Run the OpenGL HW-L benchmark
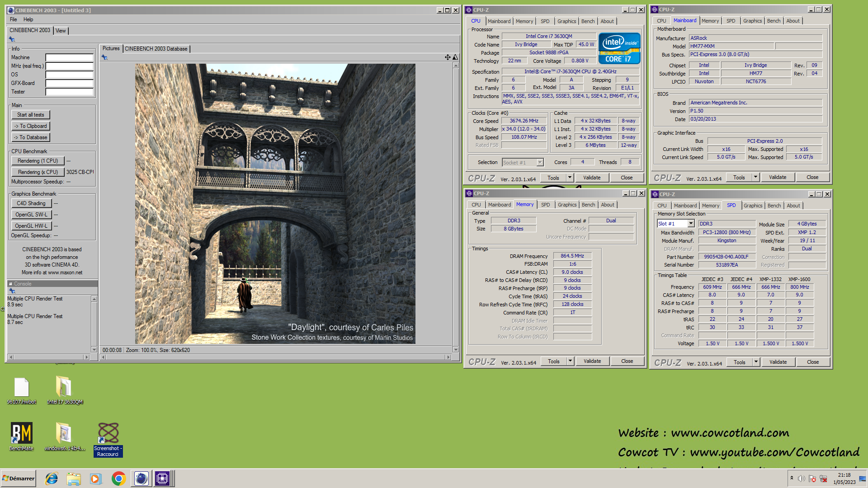Viewport: 868px width, 488px height. 31,226
